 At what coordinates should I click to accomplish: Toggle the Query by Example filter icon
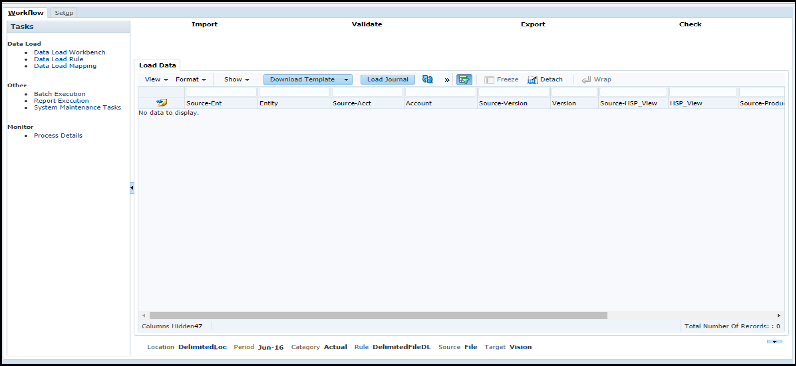click(x=464, y=80)
